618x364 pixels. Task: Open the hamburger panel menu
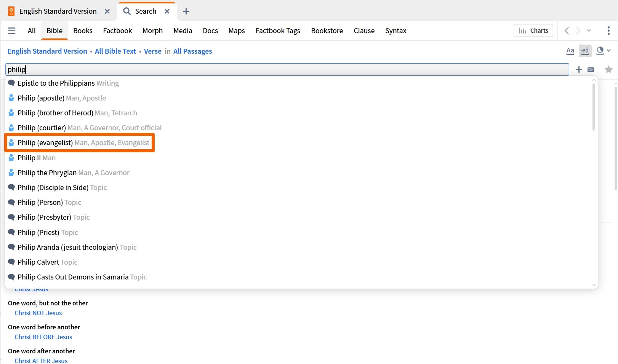(12, 31)
